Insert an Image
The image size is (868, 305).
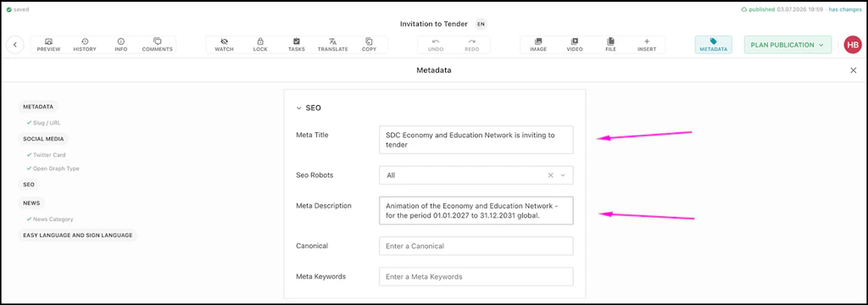(x=538, y=45)
